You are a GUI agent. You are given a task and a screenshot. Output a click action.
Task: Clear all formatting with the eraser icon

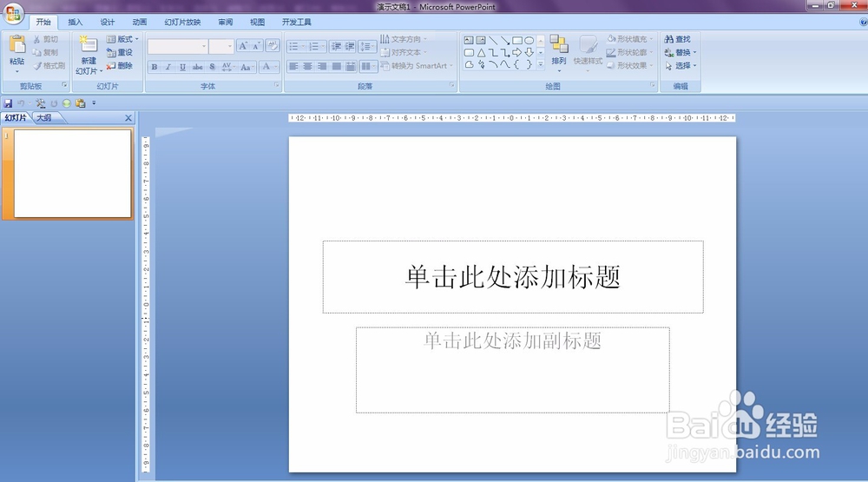(x=273, y=46)
